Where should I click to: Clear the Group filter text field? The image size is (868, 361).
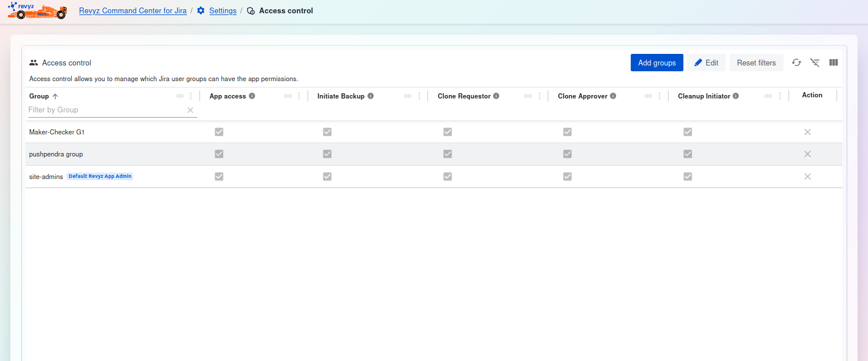190,110
